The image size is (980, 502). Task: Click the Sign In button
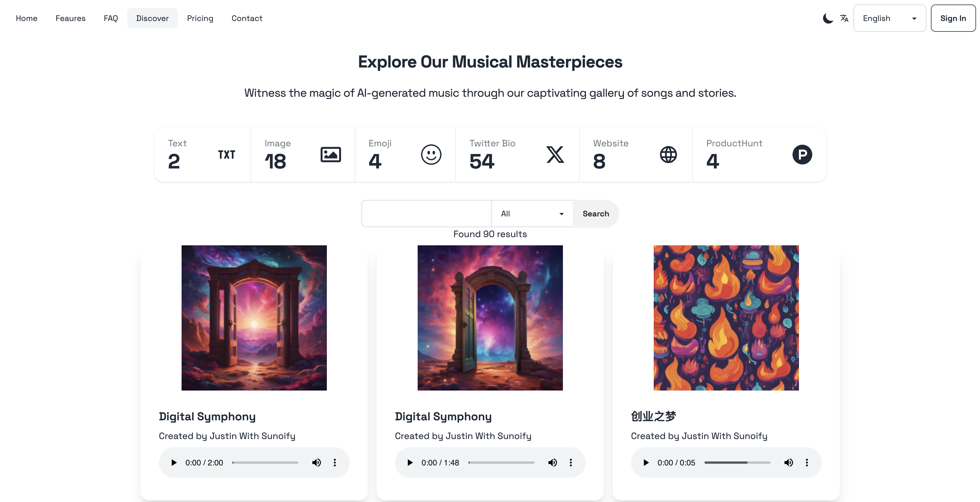click(953, 18)
